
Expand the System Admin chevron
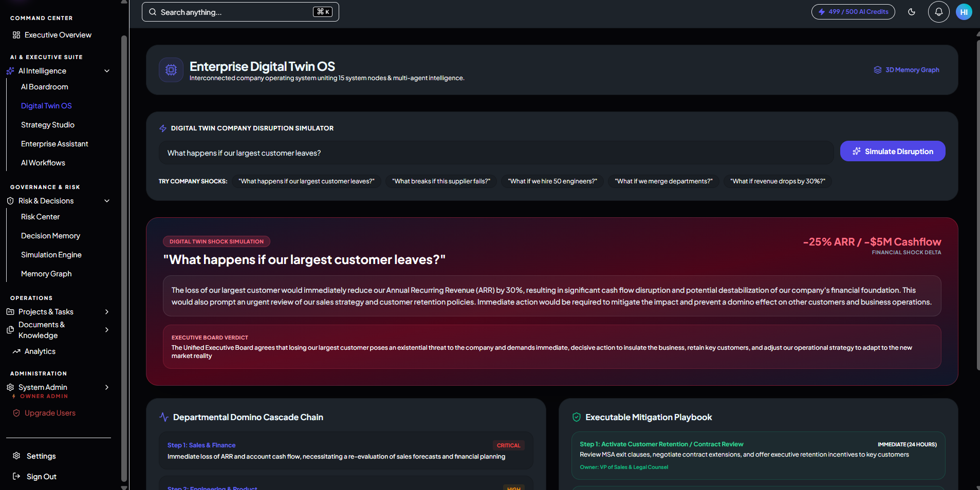point(107,387)
